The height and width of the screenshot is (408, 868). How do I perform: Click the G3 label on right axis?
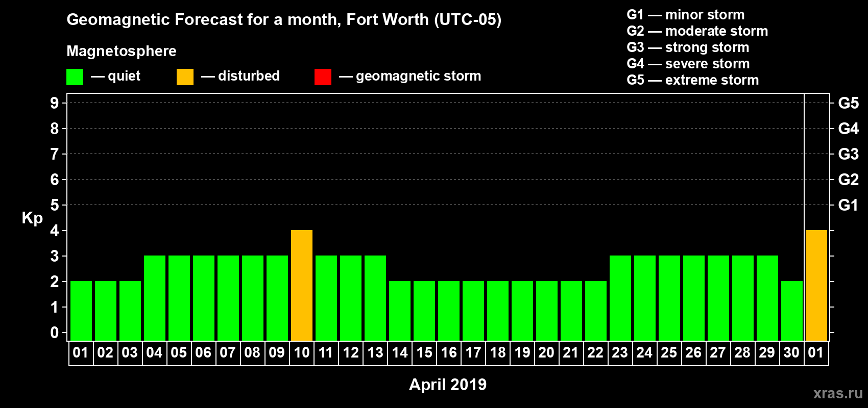[849, 154]
